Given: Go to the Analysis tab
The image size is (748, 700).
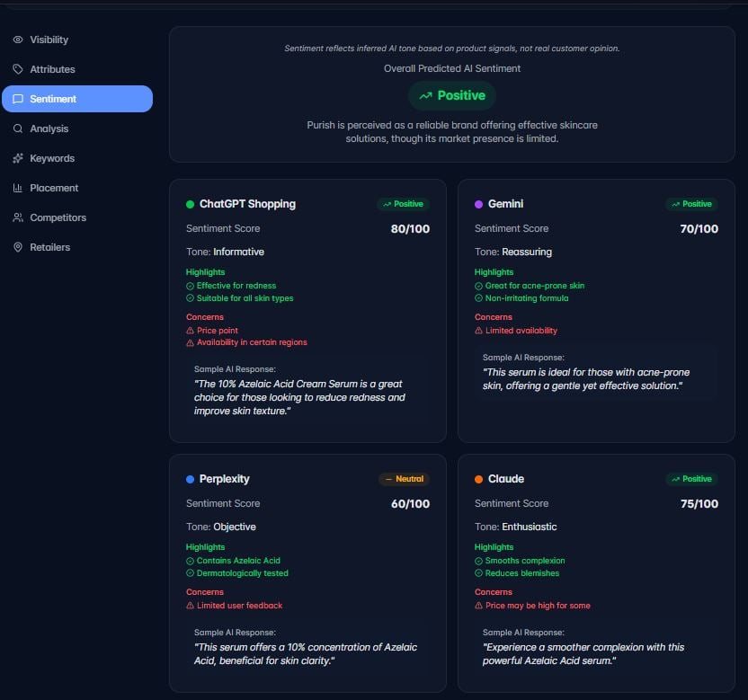Looking at the screenshot, I should tap(77, 128).
